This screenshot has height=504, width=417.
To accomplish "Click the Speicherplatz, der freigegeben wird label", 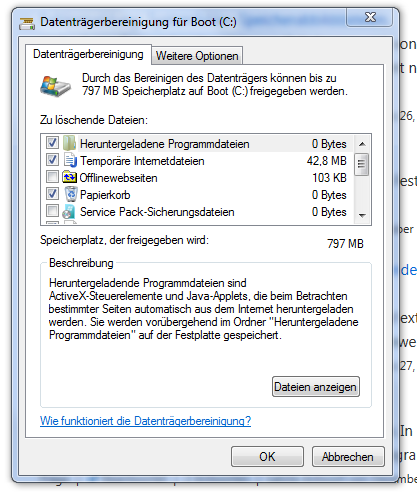I will coord(124,240).
